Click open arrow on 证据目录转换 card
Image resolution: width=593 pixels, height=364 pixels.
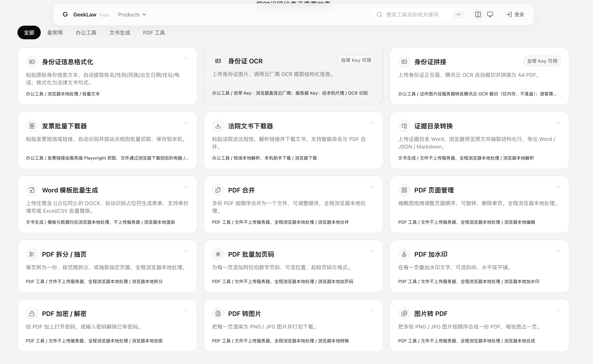tap(558, 123)
